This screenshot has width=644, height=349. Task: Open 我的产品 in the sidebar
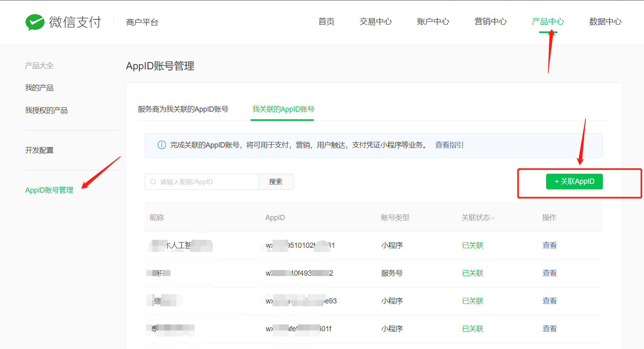(x=39, y=88)
